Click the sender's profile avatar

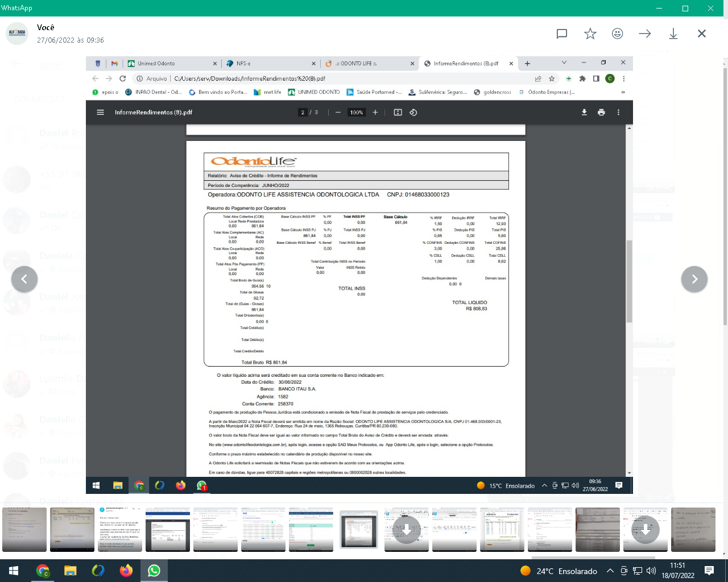17,34
